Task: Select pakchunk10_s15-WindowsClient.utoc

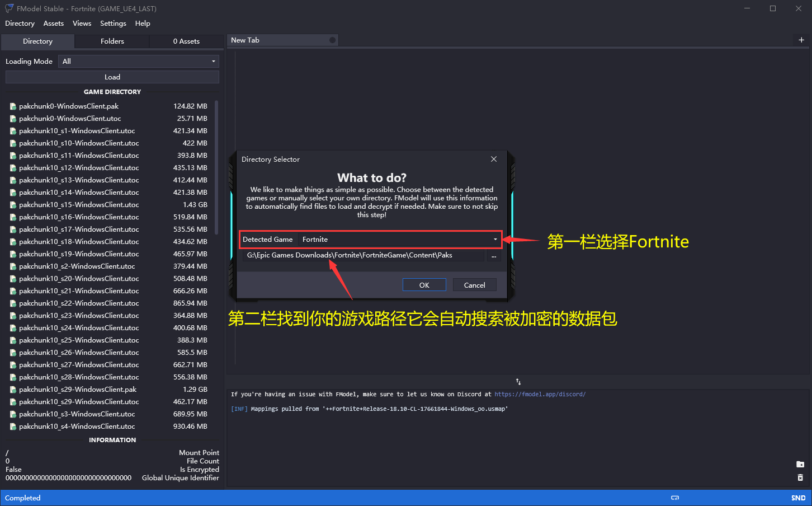Action: 109,205
